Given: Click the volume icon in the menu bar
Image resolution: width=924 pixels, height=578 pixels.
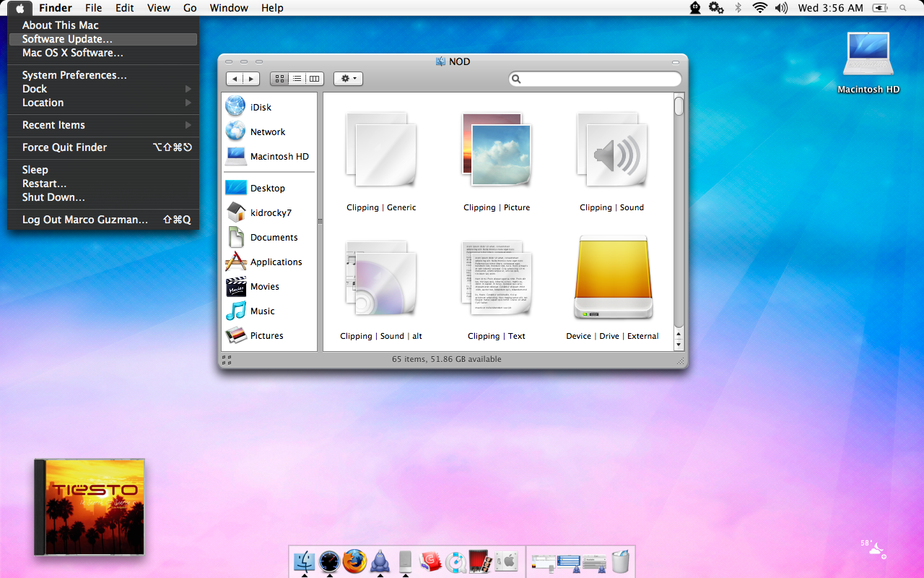Looking at the screenshot, I should click(x=781, y=8).
